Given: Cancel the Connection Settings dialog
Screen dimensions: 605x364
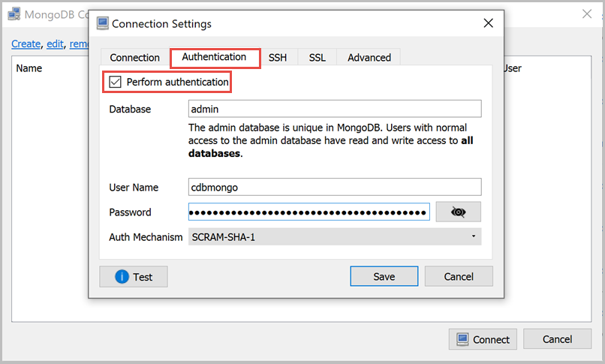Looking at the screenshot, I should pos(459,277).
